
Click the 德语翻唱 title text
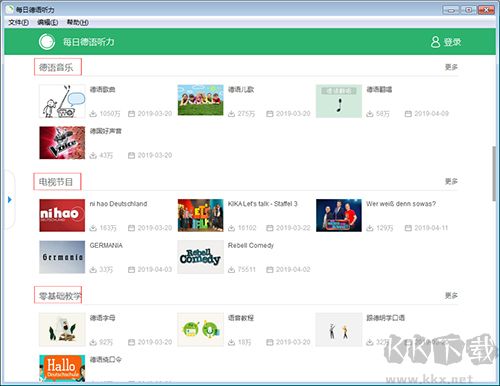379,89
